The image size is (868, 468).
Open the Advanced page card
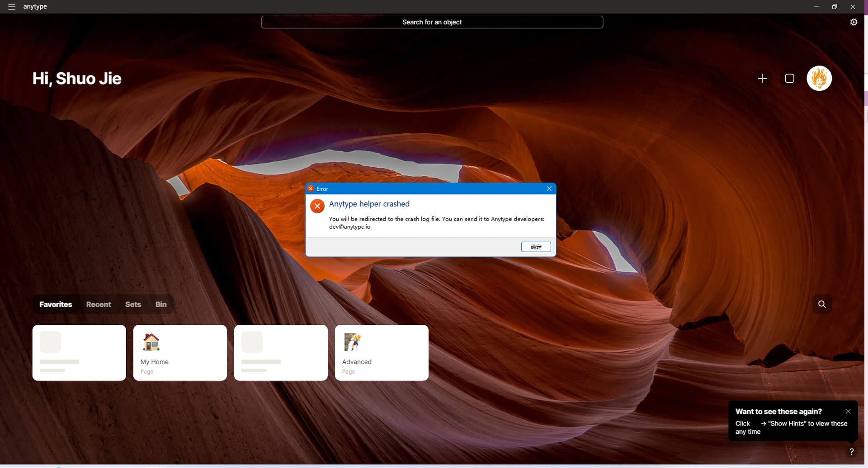(382, 353)
